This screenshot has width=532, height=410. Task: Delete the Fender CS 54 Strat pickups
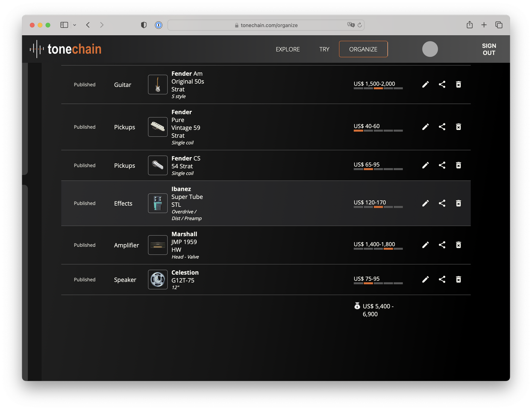(459, 165)
